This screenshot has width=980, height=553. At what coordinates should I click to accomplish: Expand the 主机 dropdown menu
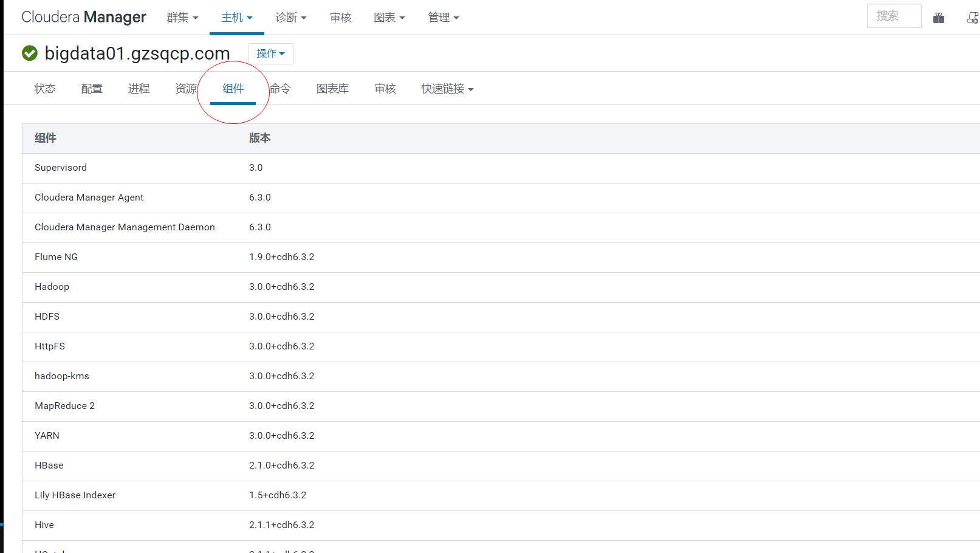[237, 18]
